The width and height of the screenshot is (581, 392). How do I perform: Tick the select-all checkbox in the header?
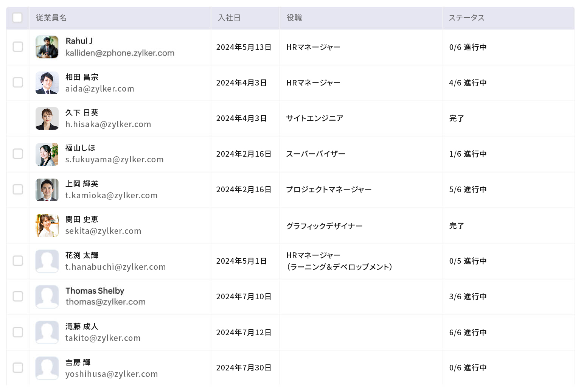coord(17,18)
